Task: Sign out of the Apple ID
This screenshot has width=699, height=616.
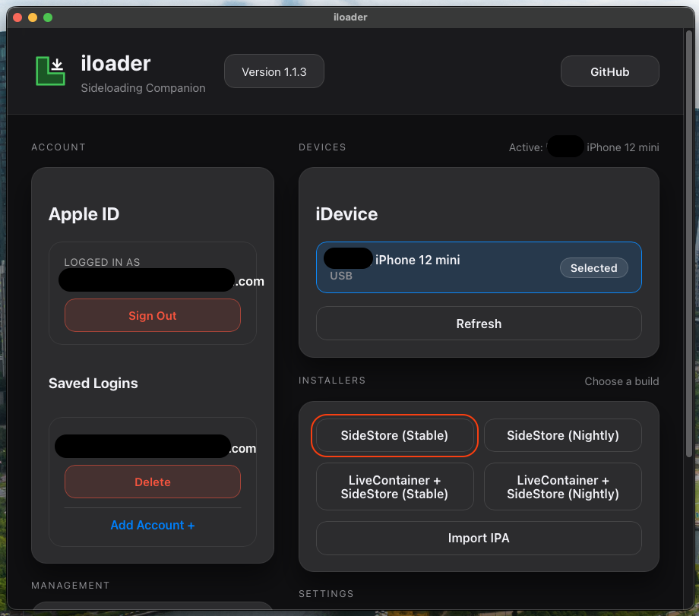Action: click(153, 315)
